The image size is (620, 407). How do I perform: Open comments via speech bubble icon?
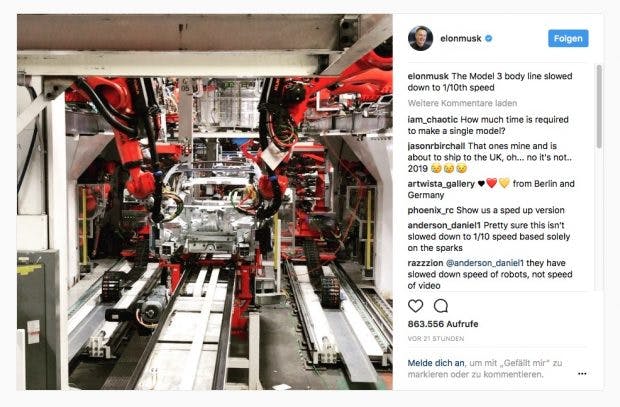(x=440, y=306)
